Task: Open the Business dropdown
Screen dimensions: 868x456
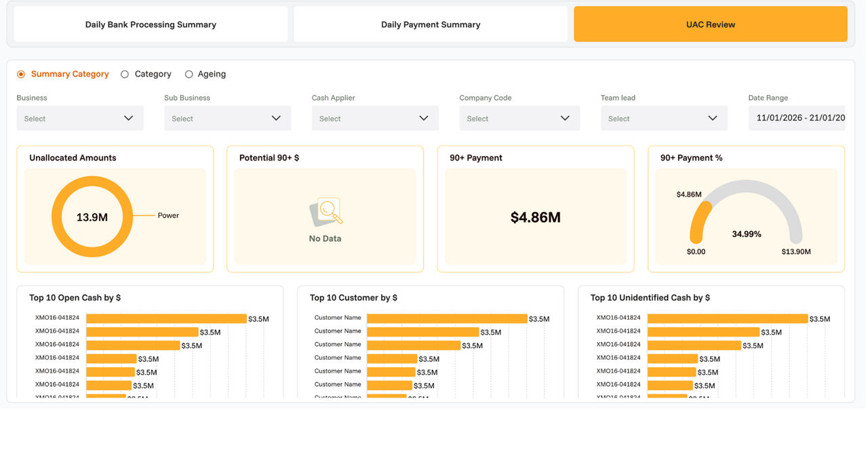Action: (x=80, y=118)
